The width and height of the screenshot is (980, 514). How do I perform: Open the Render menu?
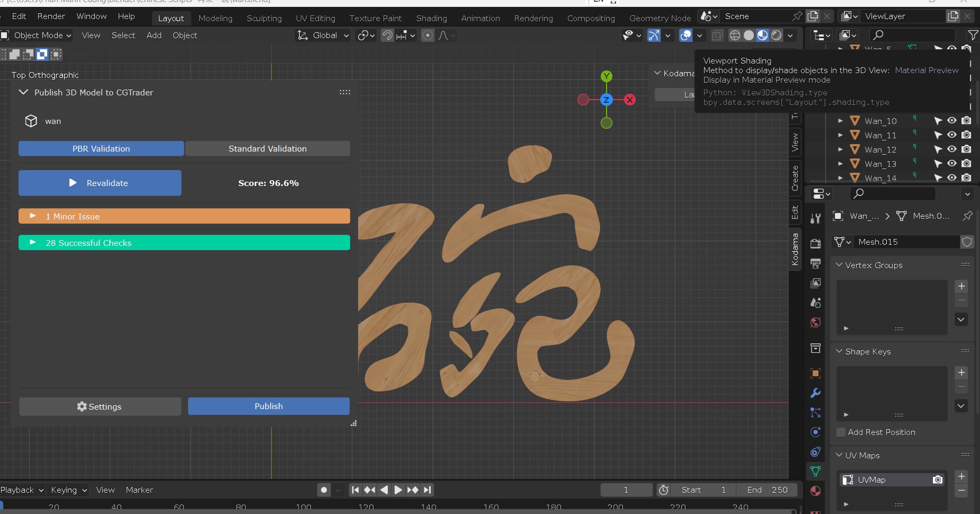click(51, 16)
